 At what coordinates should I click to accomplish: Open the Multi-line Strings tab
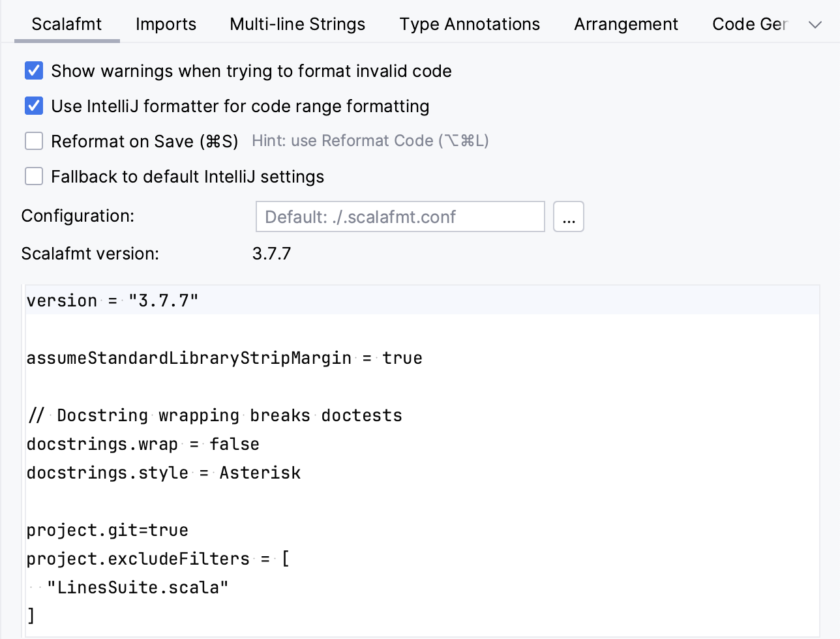pyautogui.click(x=297, y=23)
